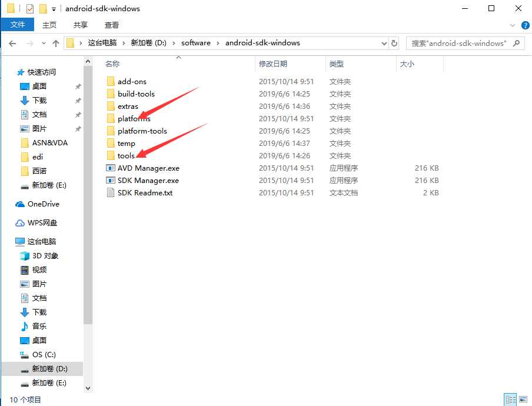Open edi folder in sidebar

[37, 157]
